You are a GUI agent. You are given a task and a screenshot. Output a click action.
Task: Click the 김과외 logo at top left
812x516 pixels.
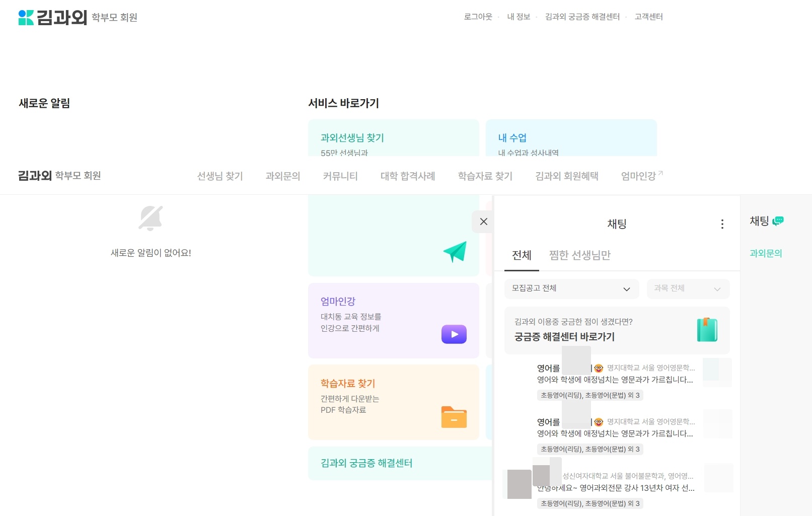52,17
